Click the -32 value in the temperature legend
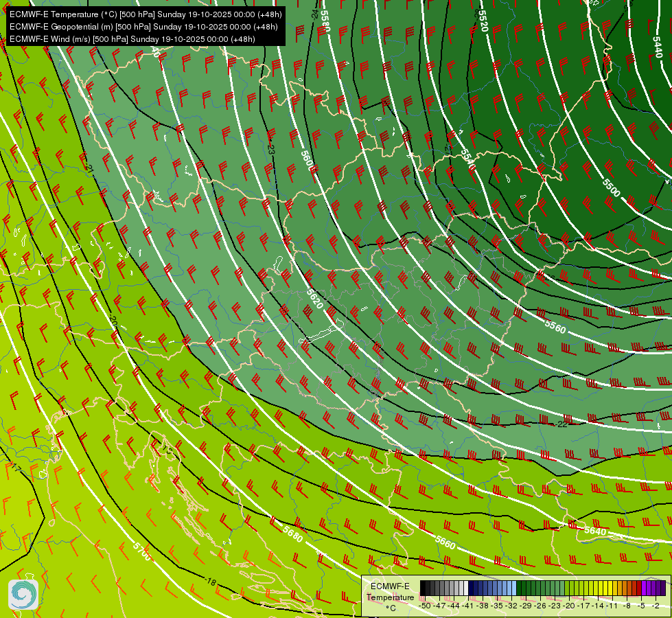Image resolution: width=672 pixels, height=618 pixels. coord(511,606)
